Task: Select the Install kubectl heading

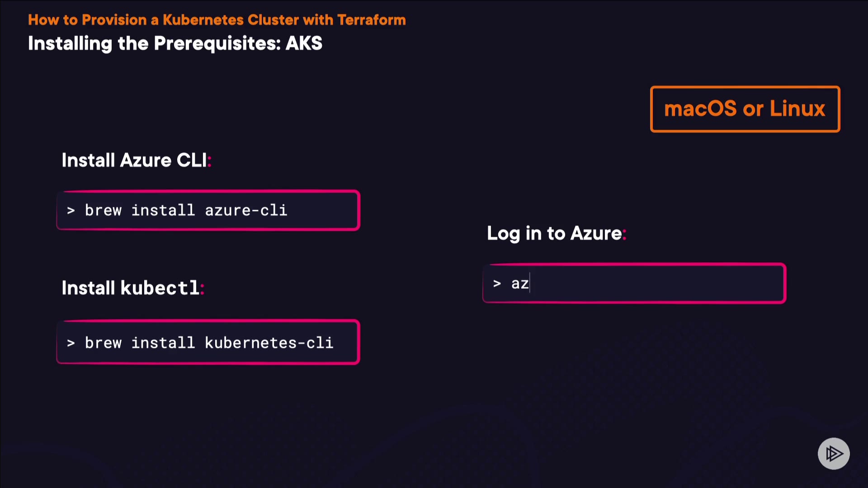Action: (132, 288)
